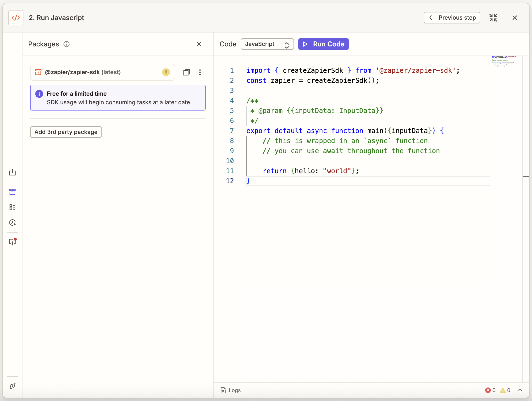Viewport: 532px width, 401px height.
Task: Click the 'export default async function main' line
Action: coord(345,131)
